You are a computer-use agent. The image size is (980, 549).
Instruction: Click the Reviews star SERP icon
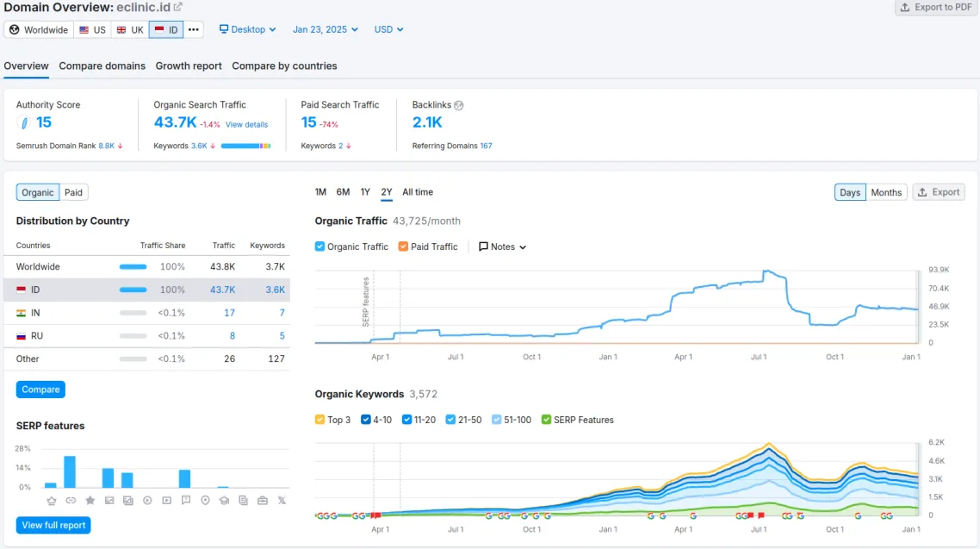tap(90, 500)
